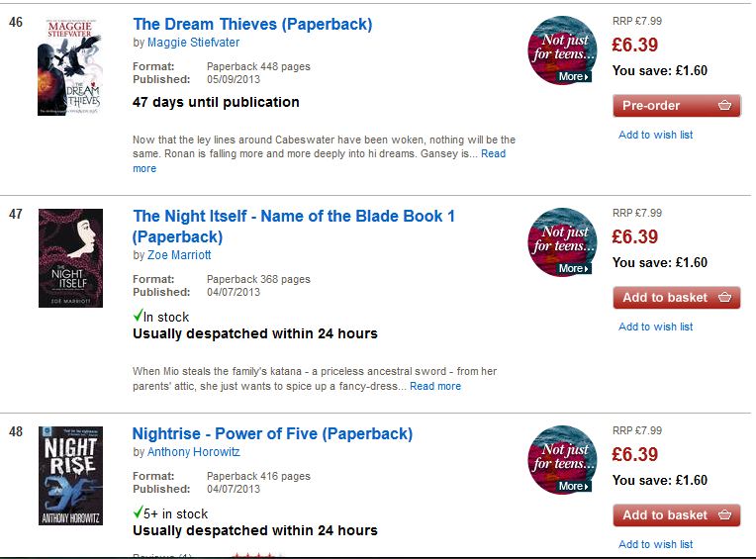View author Anthony Horowitz's page
This screenshot has height=559, width=756.
pos(194,452)
